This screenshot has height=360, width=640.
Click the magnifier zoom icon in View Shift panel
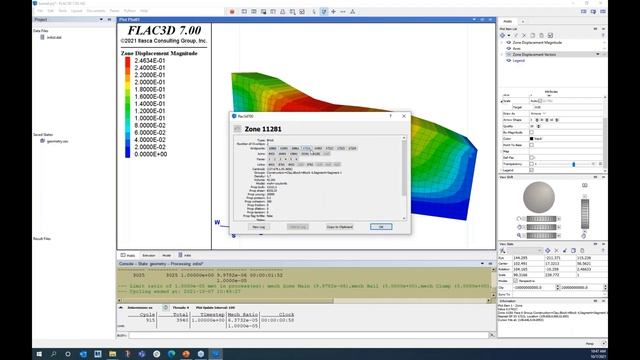click(x=519, y=236)
